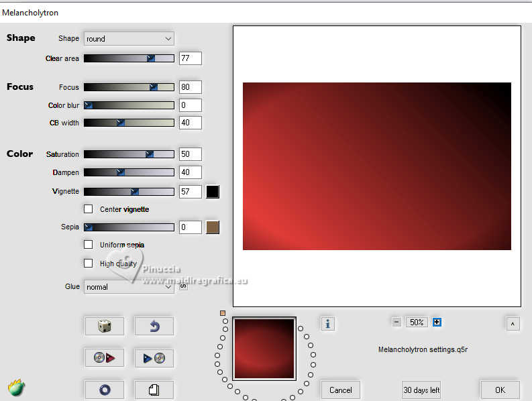Open the Shape dropdown showing round
532x401 pixels.
click(129, 39)
